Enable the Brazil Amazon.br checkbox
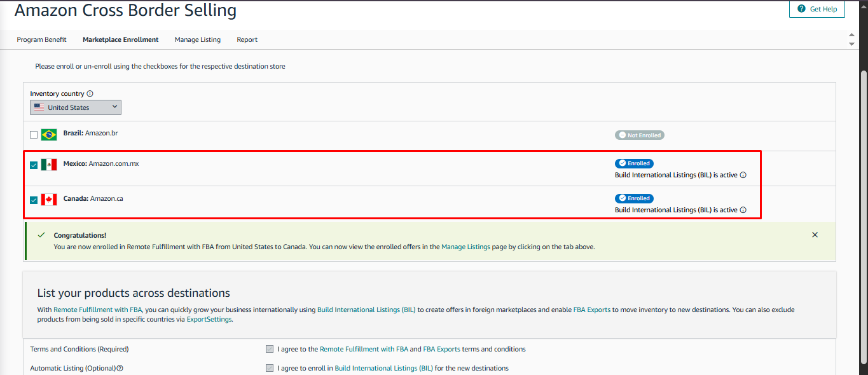Image resolution: width=868 pixels, height=375 pixels. 34,135
